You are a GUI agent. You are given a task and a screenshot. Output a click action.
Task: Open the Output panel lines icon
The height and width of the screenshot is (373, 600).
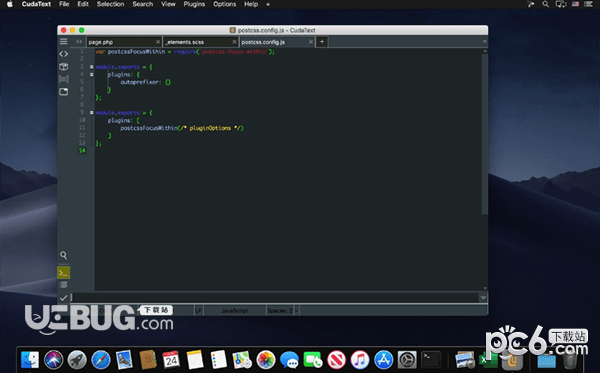pyautogui.click(x=64, y=285)
